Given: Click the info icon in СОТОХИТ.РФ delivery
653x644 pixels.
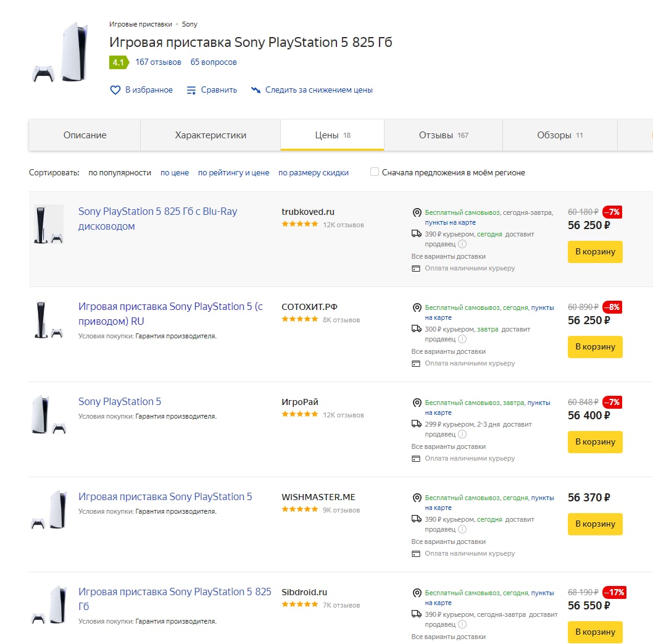Looking at the screenshot, I should pyautogui.click(x=462, y=339).
